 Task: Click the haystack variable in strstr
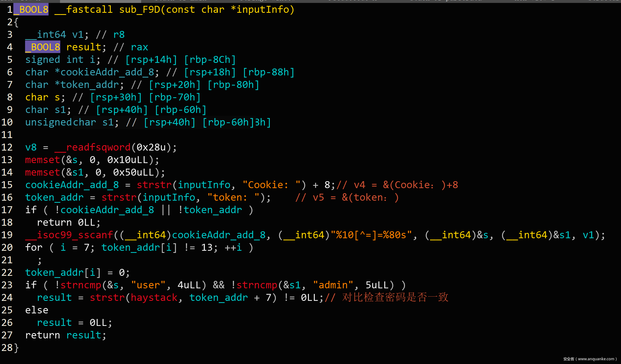(x=154, y=298)
